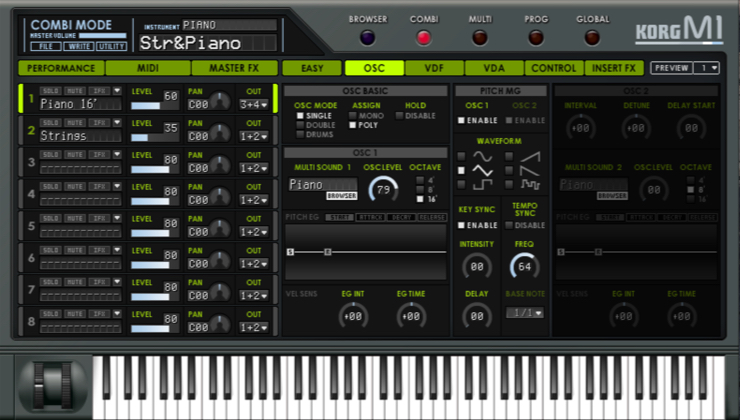
Task: Open OUT dropdown for timbre 8
Action: tap(253, 328)
